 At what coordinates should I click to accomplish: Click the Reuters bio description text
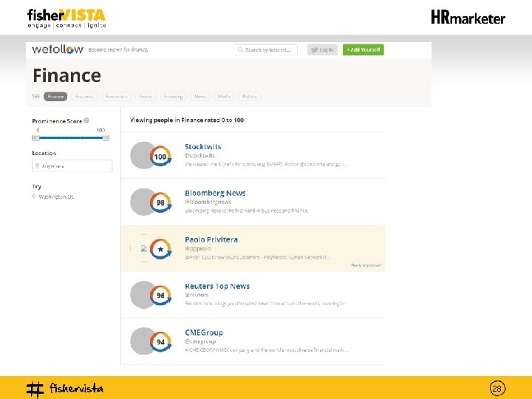265,304
